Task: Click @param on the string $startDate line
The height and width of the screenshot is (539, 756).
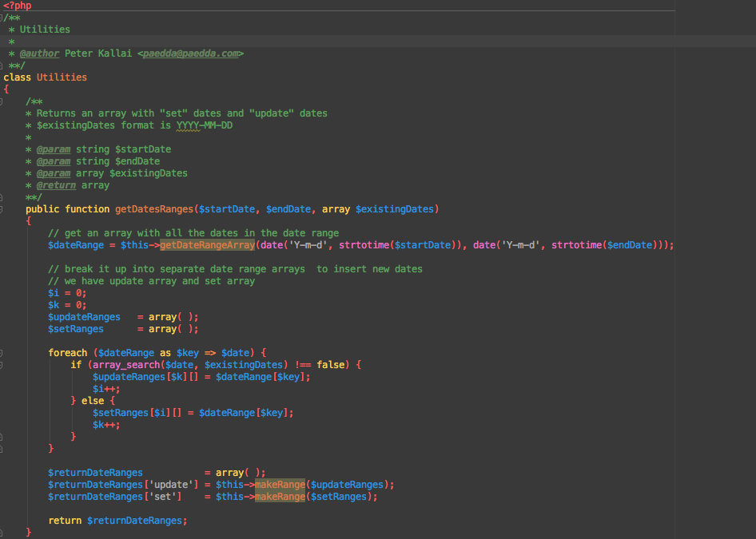Action: 54,149
